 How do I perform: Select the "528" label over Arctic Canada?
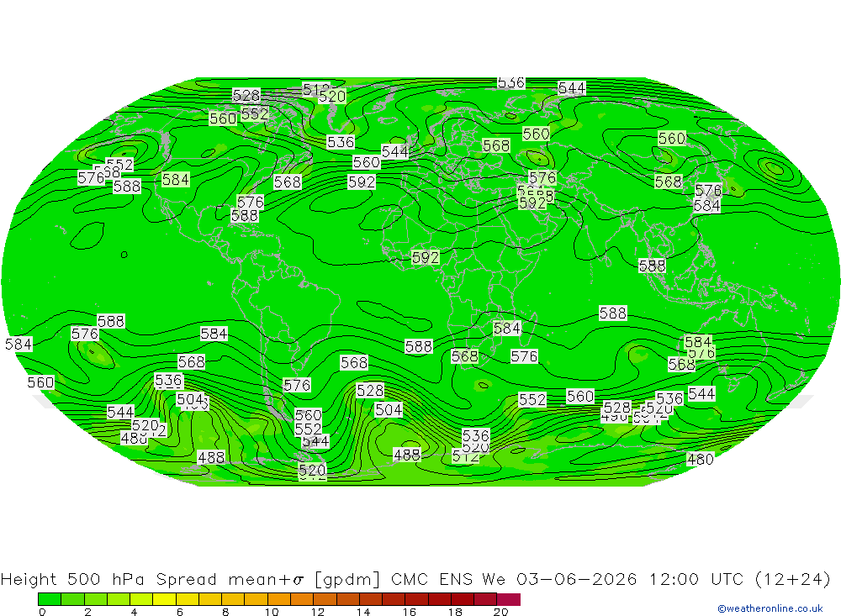click(x=246, y=96)
